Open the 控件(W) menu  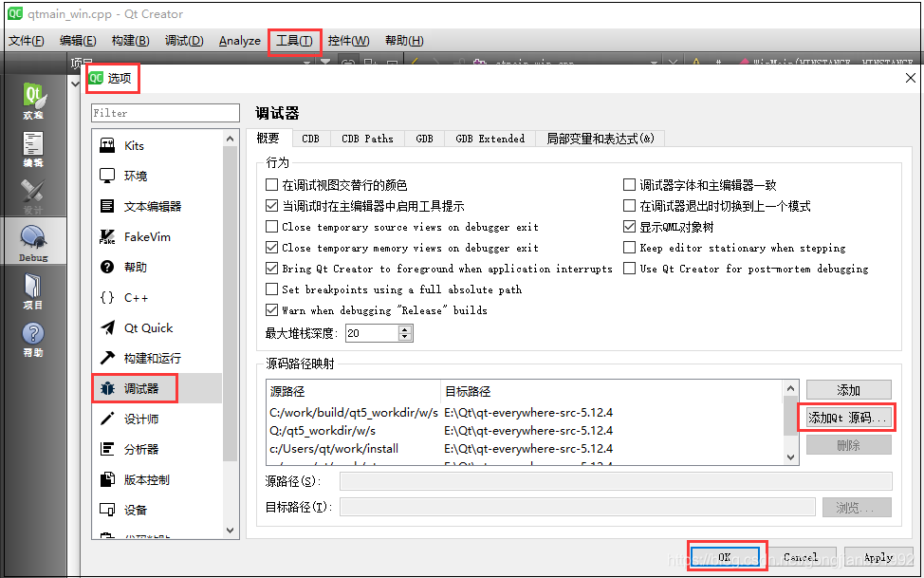349,41
